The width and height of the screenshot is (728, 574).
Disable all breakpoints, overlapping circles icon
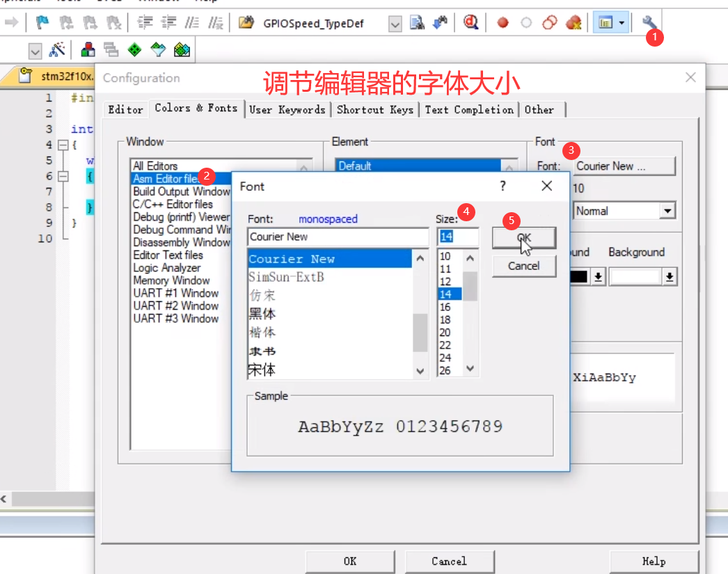pos(550,22)
